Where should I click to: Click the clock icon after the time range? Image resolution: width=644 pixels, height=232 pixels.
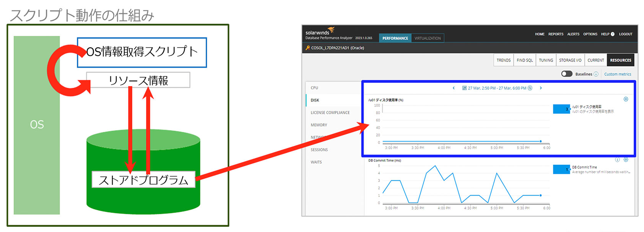530,88
